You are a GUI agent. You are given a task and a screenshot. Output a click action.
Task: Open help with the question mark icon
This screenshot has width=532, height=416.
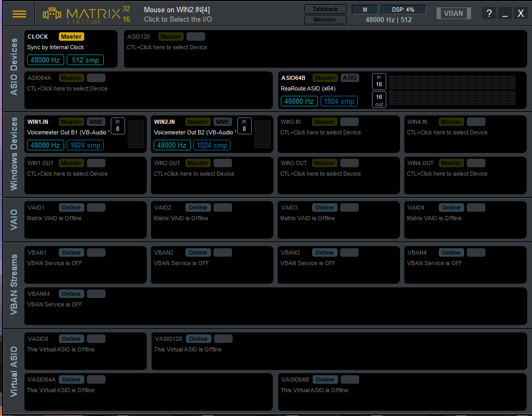coord(489,14)
